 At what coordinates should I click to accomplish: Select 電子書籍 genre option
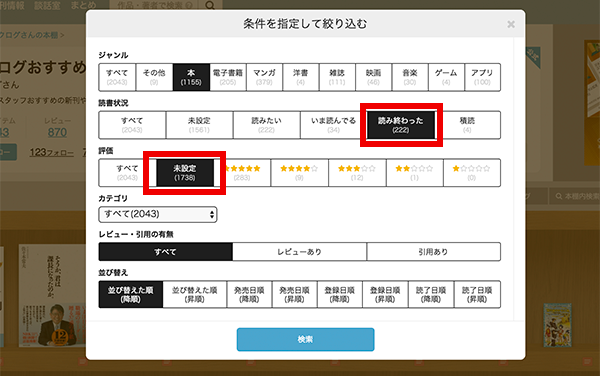[228, 77]
